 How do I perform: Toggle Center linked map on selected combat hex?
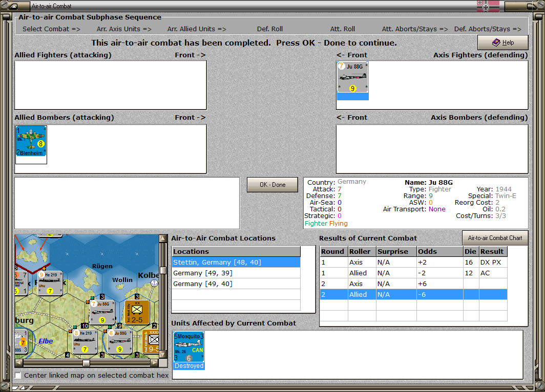pos(18,375)
